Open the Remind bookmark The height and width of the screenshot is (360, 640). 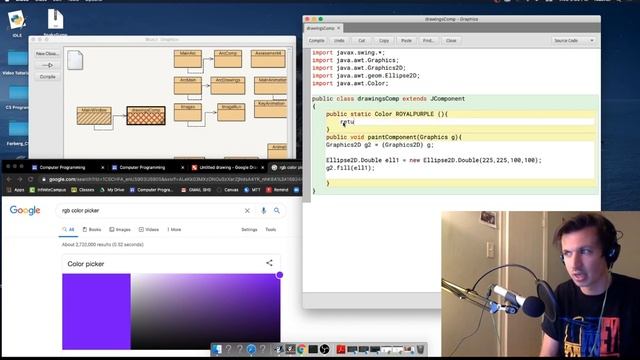coord(278,190)
